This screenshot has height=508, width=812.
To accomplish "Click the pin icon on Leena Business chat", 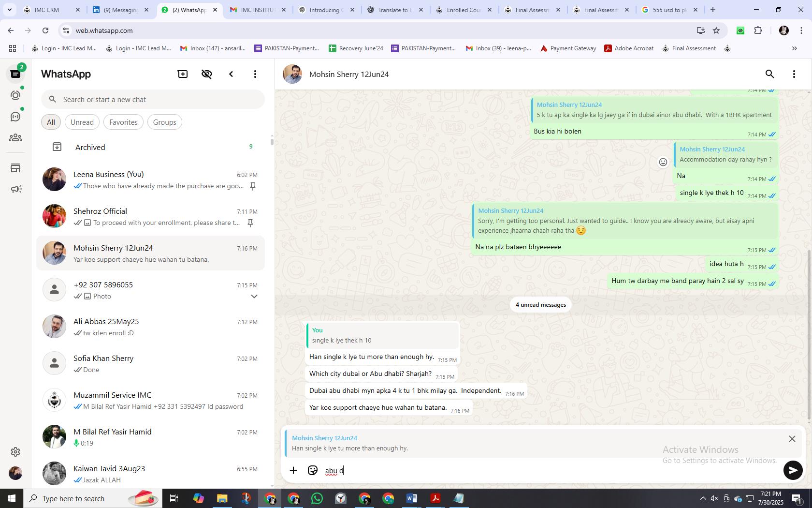I will coord(252,186).
